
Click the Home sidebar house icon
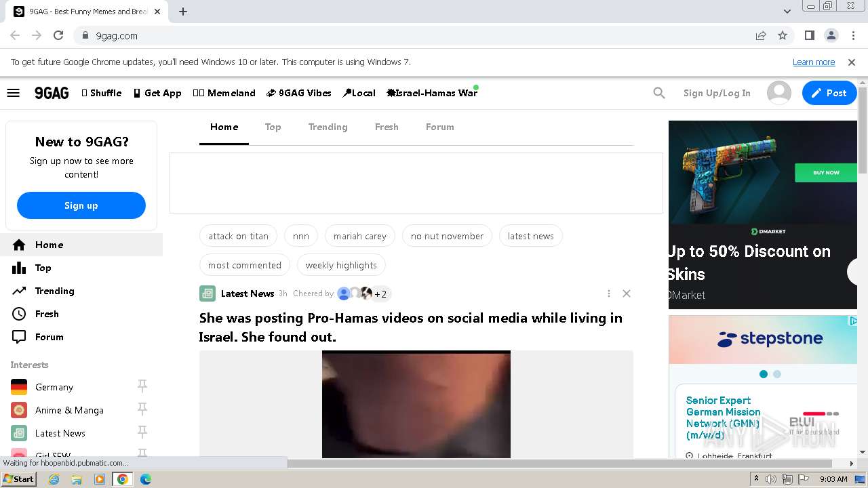click(x=19, y=245)
